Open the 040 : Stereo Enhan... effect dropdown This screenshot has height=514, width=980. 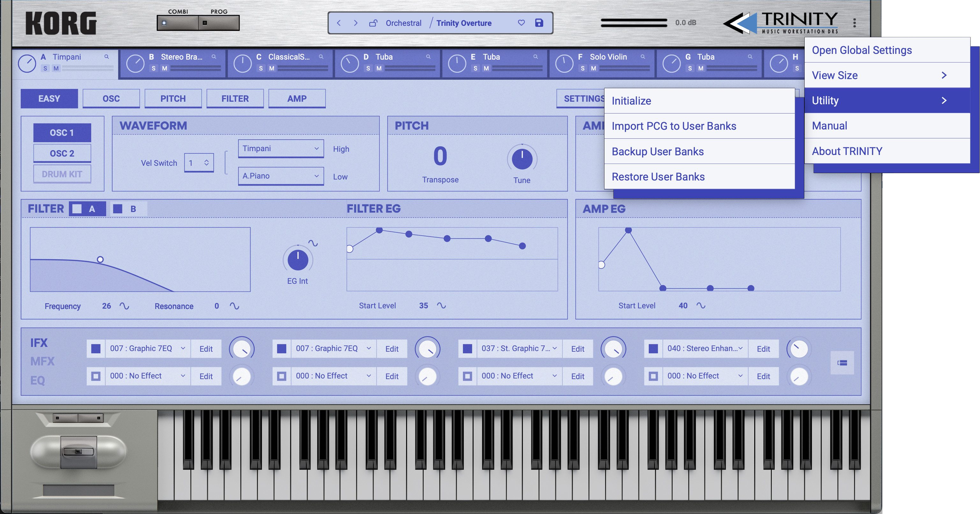point(705,349)
